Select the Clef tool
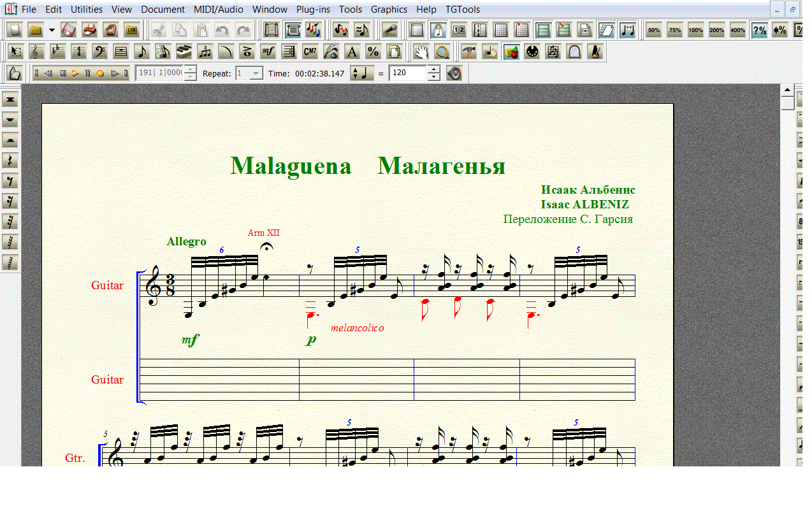The width and height of the screenshot is (812, 518). coord(100,52)
